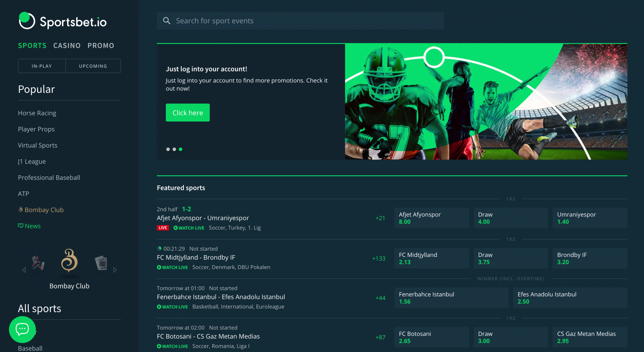The image size is (644, 352).
Task: Watch live FC Botosani match
Action: point(172,346)
